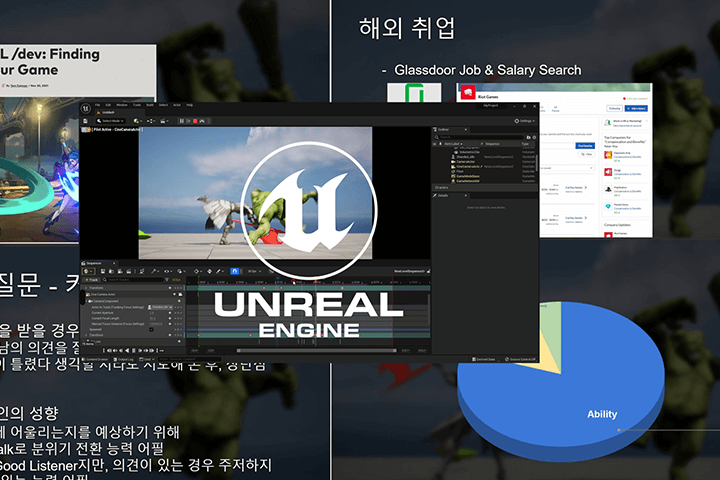Click the camera lock icon on Cine Camera Actor track

180,294
